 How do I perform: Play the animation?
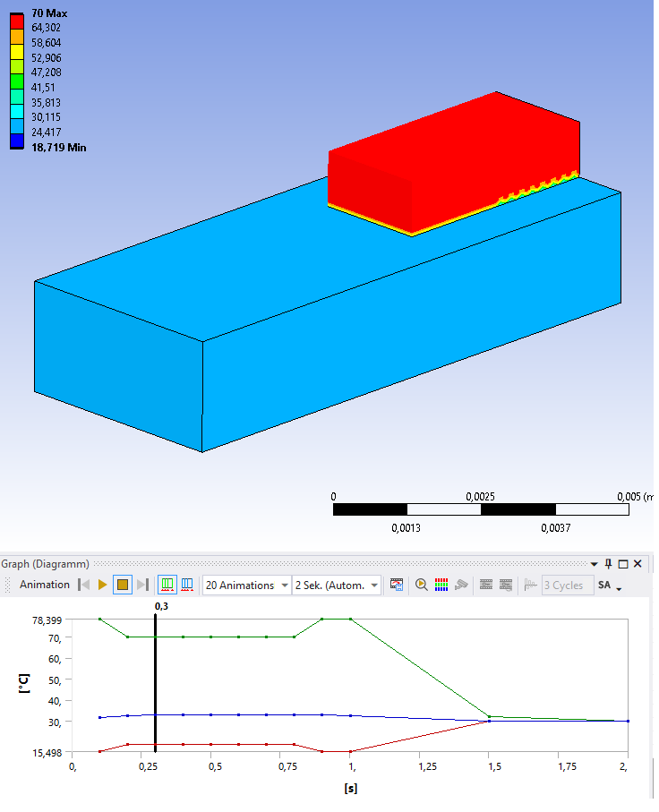tap(103, 585)
